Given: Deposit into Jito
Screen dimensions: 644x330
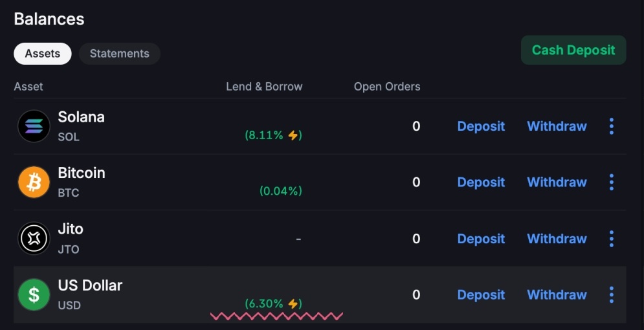Looking at the screenshot, I should pos(481,239).
